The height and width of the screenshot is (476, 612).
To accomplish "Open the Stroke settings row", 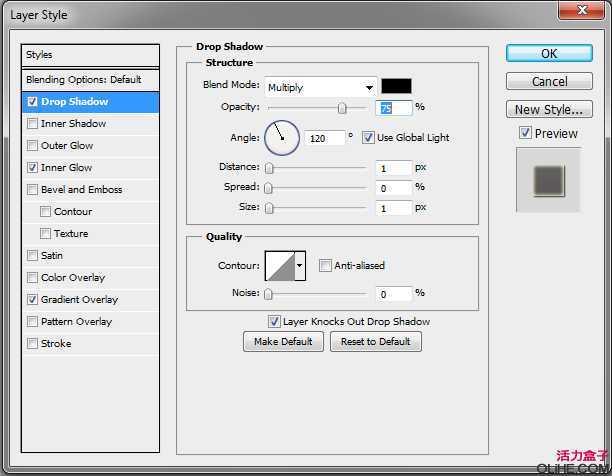I will pos(90,344).
